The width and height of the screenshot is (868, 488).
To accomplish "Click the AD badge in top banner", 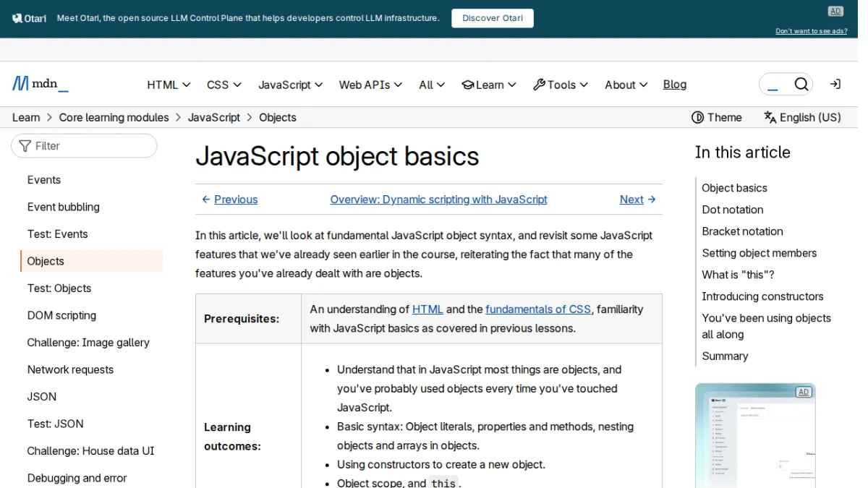I will [x=835, y=11].
